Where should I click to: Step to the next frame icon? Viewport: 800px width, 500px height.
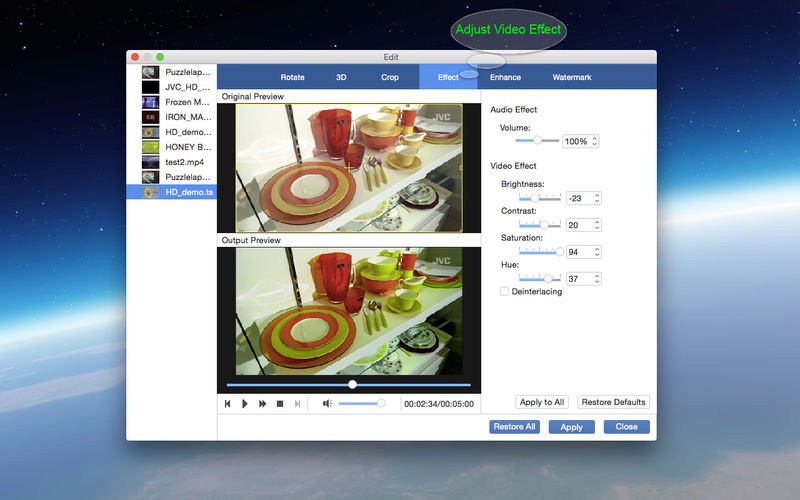[x=297, y=404]
